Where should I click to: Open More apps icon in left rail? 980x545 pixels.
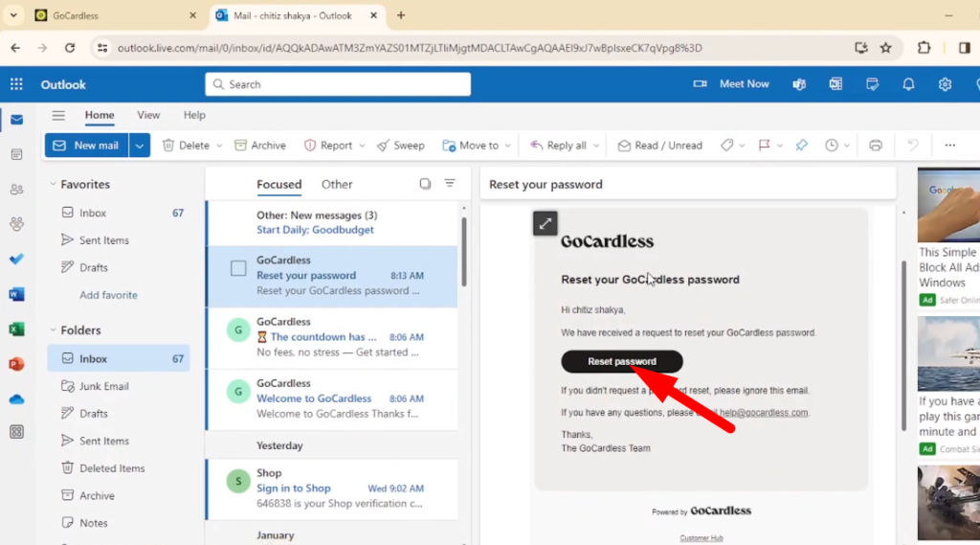[x=17, y=432]
